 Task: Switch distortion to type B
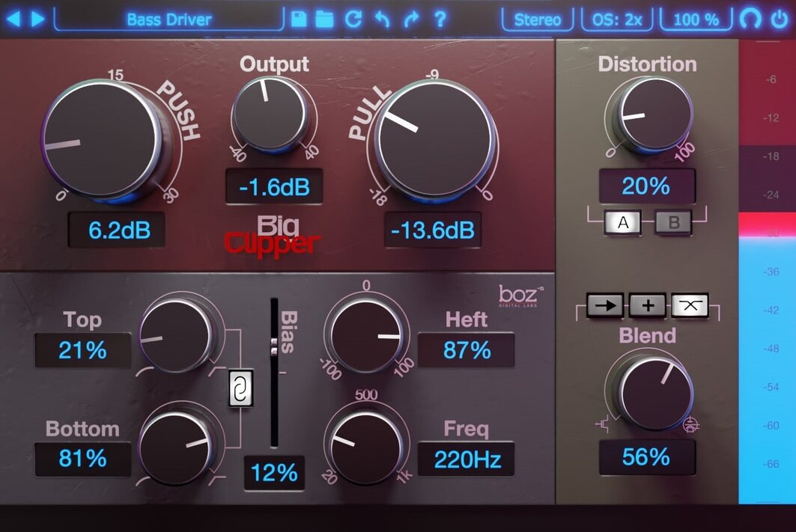(x=672, y=221)
